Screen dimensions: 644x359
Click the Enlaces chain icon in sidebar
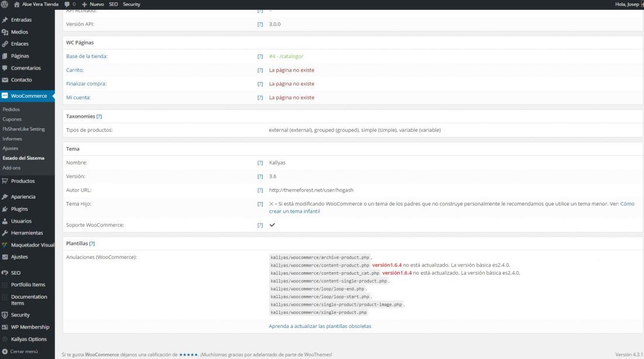5,43
